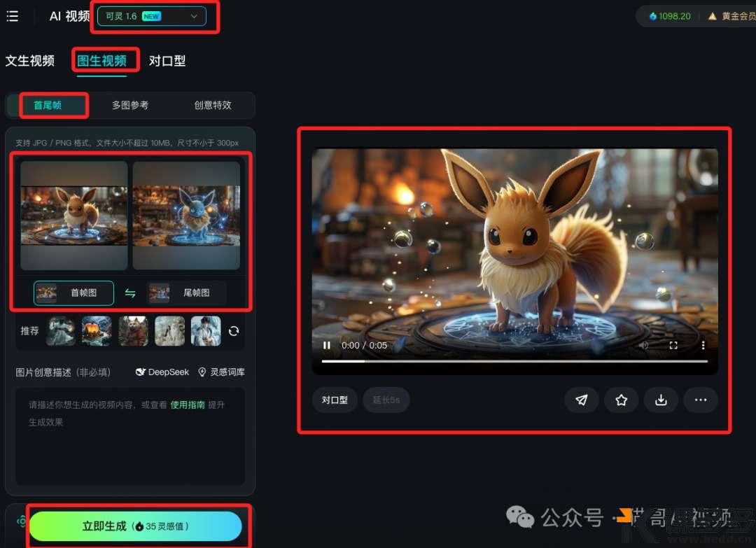Seek on the video progress bar
Image resolution: width=756 pixels, height=548 pixels.
coord(514,361)
